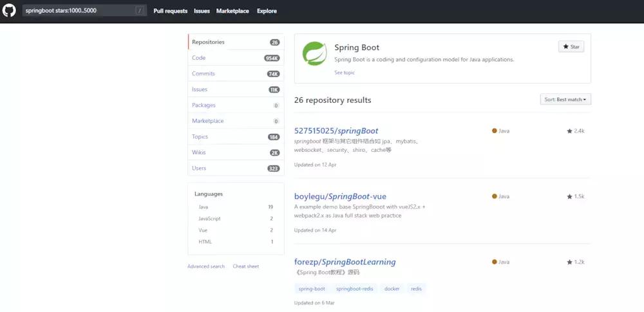Open Pull requests in top navigation
Image resolution: width=644 pixels, height=312 pixels.
point(171,11)
